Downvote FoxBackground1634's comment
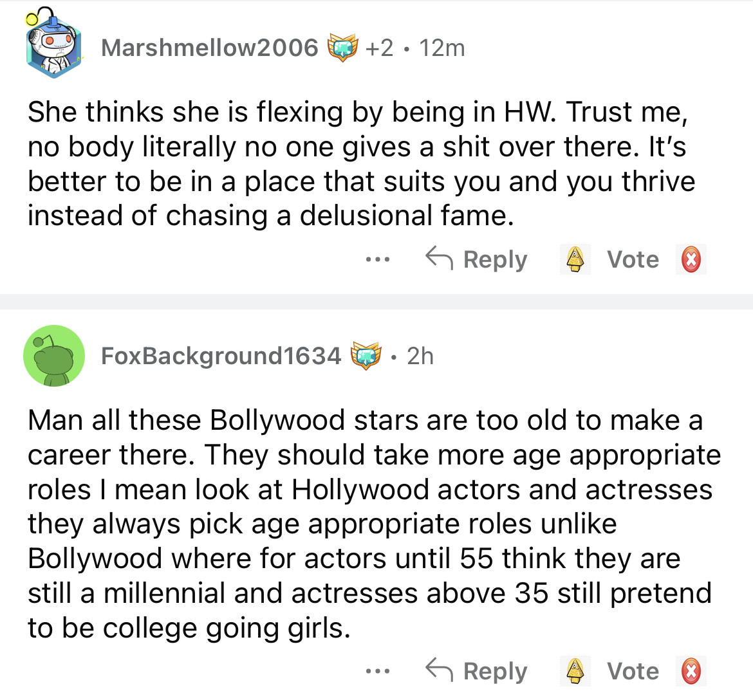753x700 pixels. click(x=691, y=671)
